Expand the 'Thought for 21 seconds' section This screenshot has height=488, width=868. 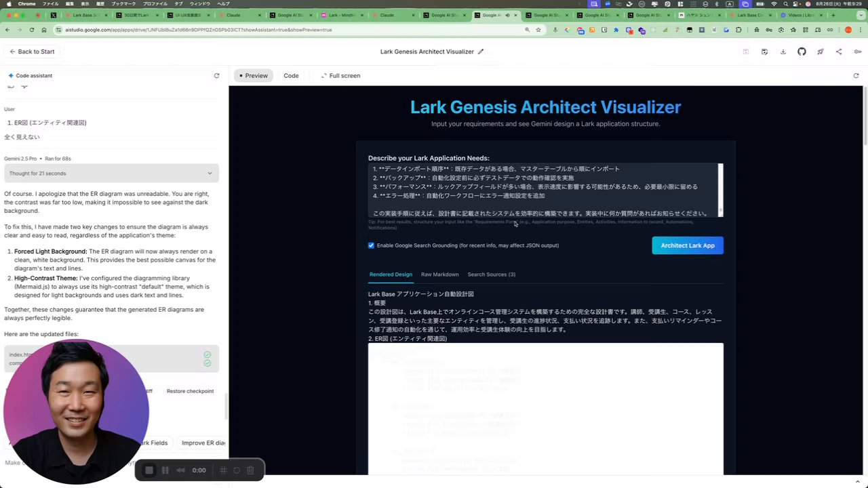click(x=111, y=174)
